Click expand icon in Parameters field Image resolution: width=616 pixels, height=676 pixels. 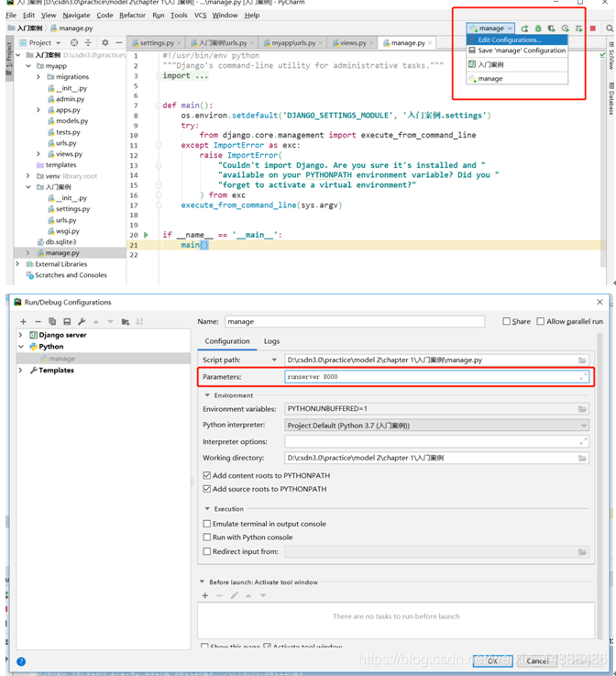[x=583, y=377]
